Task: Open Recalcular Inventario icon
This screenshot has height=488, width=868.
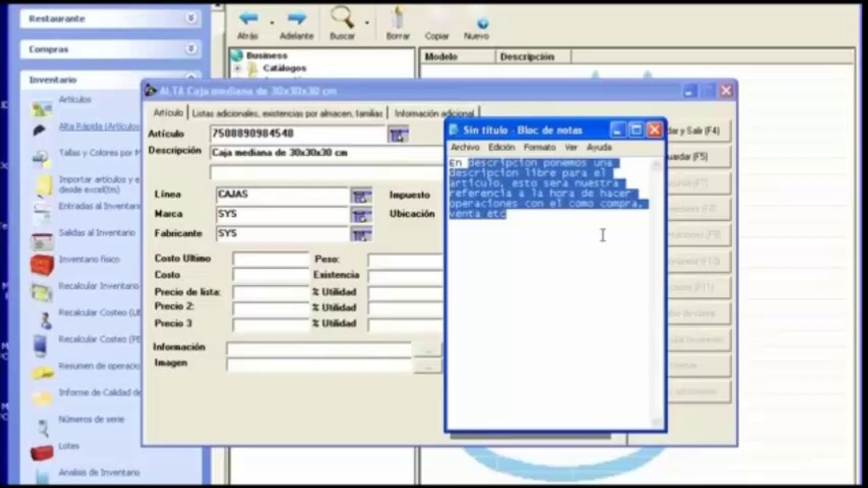Action: pyautogui.click(x=42, y=292)
